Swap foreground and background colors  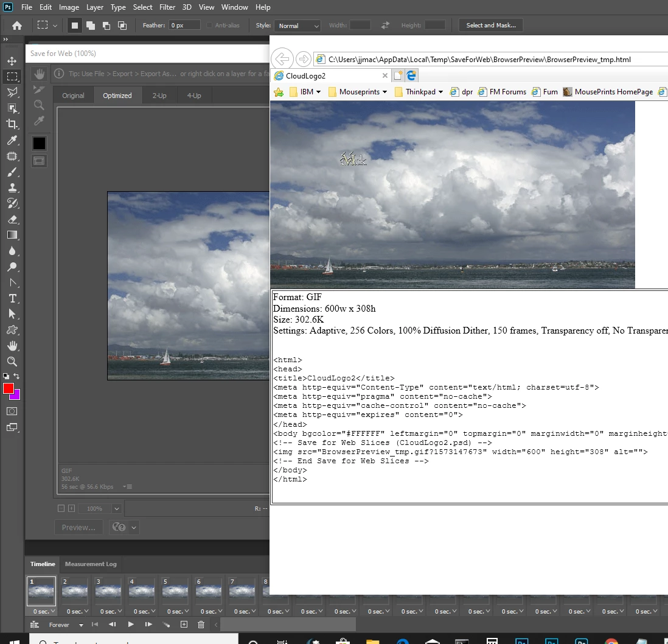pos(16,376)
